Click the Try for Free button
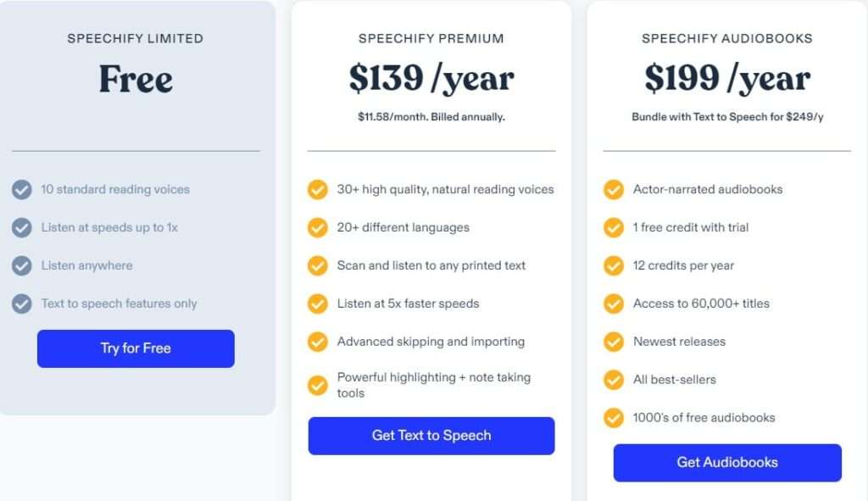The width and height of the screenshot is (868, 501). (x=136, y=348)
